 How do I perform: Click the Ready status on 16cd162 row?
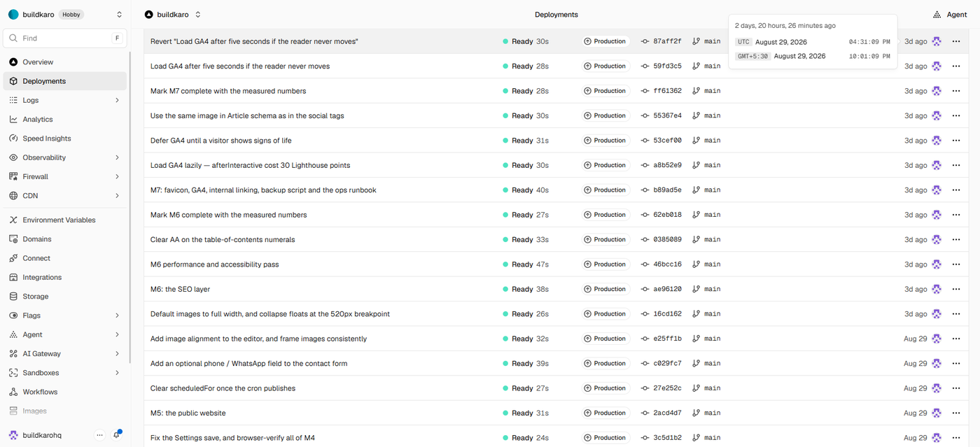518,314
